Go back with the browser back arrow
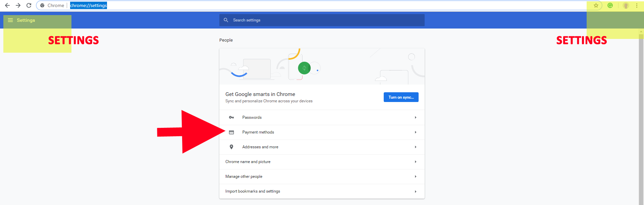This screenshot has width=644, height=205. click(7, 5)
